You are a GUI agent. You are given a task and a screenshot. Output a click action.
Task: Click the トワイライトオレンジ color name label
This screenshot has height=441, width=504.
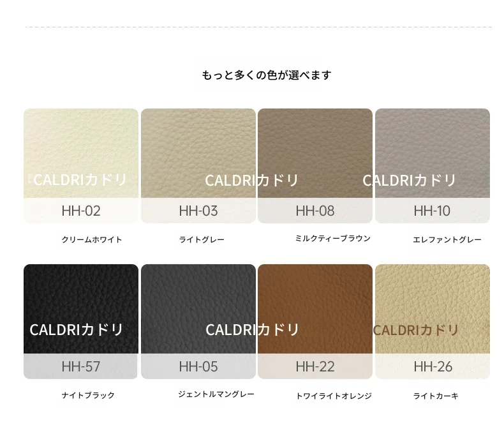pyautogui.click(x=334, y=396)
